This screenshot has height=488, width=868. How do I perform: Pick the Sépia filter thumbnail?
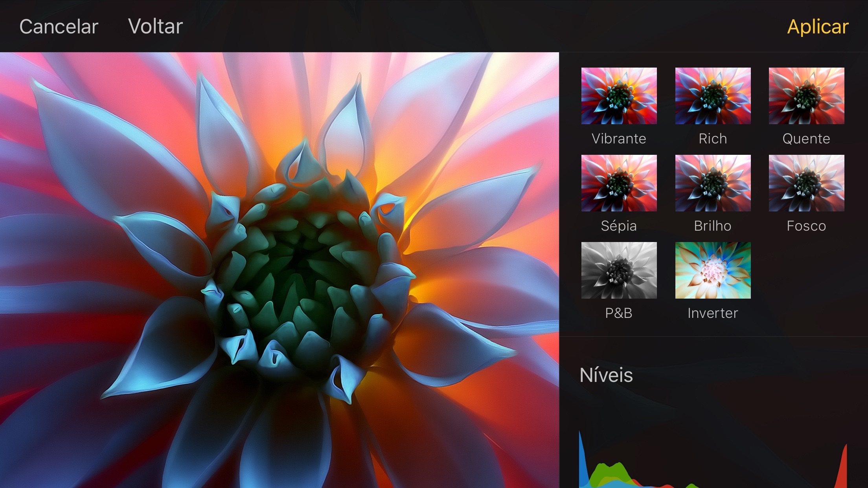click(619, 183)
